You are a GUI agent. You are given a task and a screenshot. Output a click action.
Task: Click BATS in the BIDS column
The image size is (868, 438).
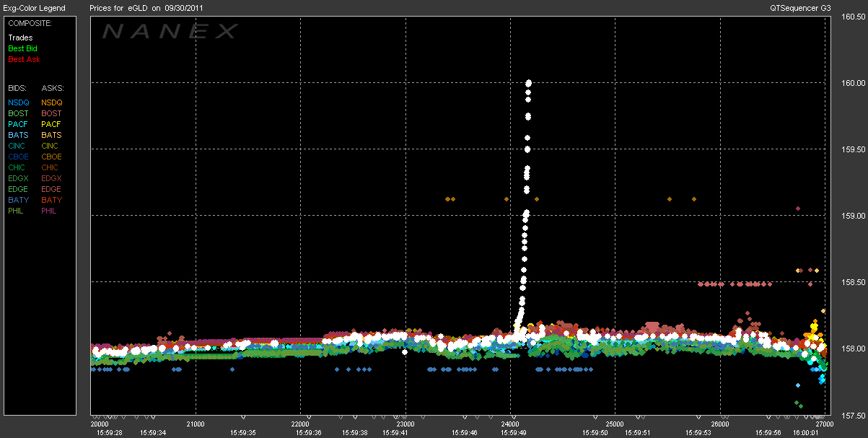point(18,135)
